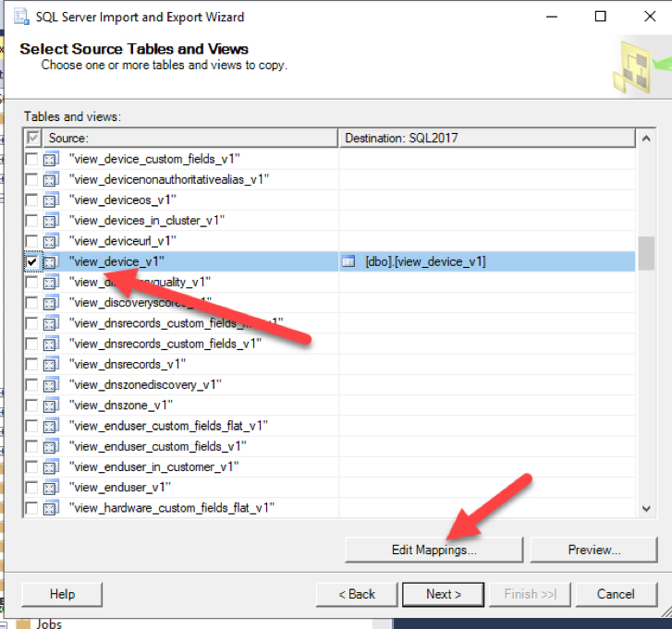The width and height of the screenshot is (672, 629).
Task: Click the view icon beside view_dnsrecords_v1
Action: pyautogui.click(x=52, y=364)
